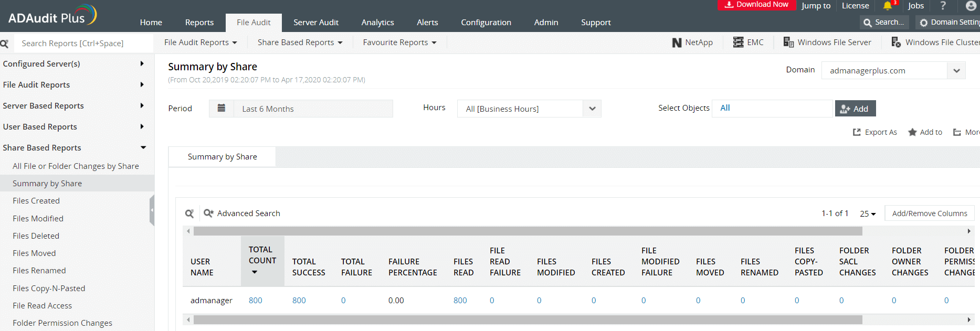980x331 pixels.
Task: Click the Search Reports input field
Action: coord(84,43)
